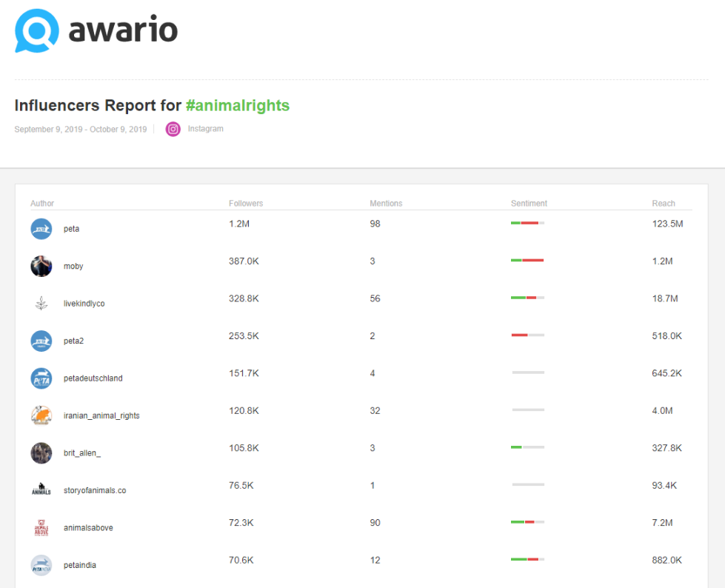The height and width of the screenshot is (588, 725).
Task: Click petaindia sentiment bar
Action: (x=527, y=559)
